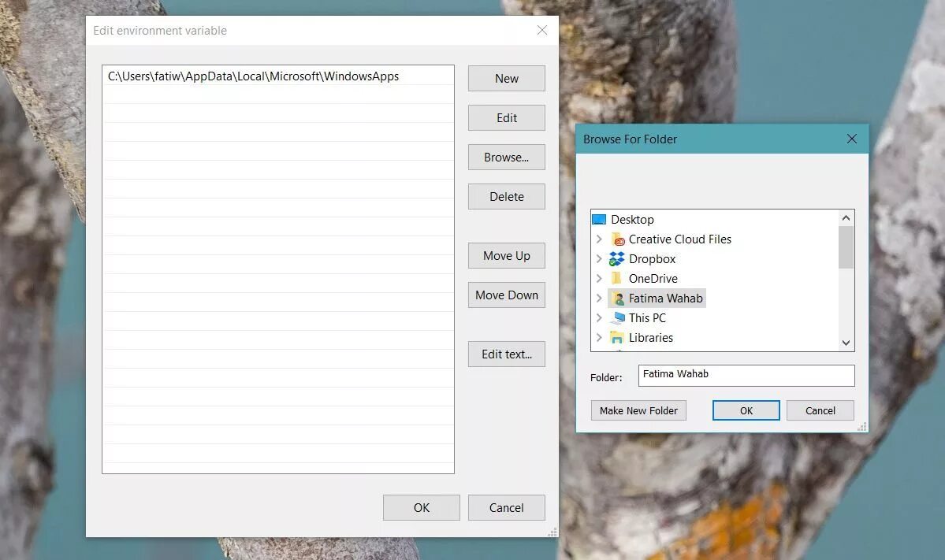Click the New button

[x=506, y=78]
